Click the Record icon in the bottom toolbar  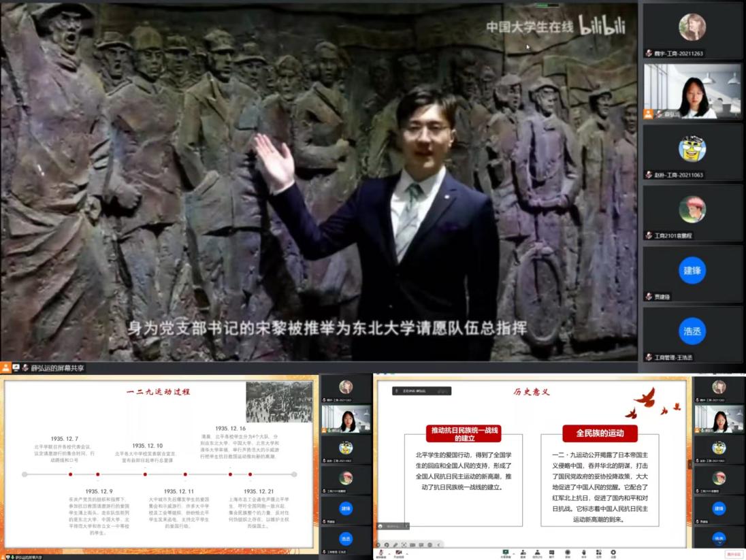(568, 553)
